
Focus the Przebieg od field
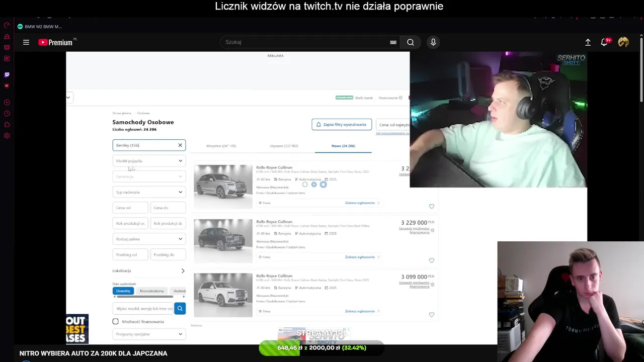(130, 254)
